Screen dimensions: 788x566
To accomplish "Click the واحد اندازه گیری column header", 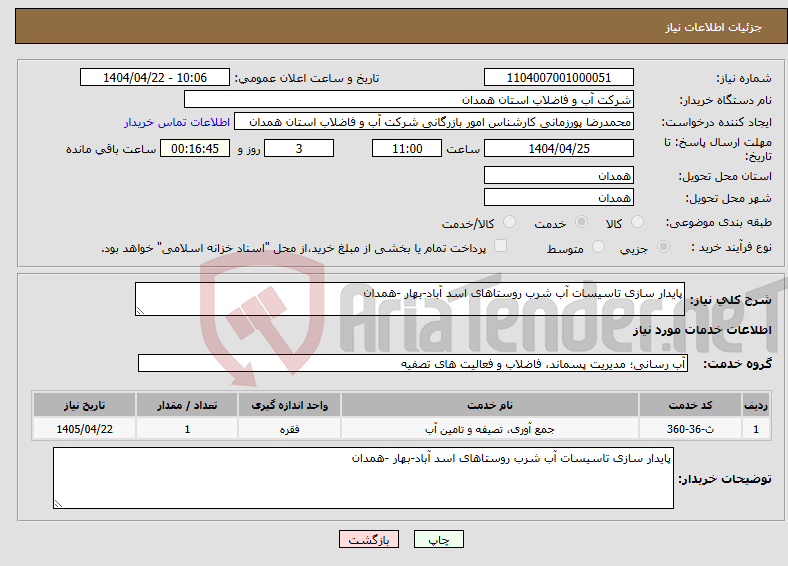I will click(x=289, y=405).
